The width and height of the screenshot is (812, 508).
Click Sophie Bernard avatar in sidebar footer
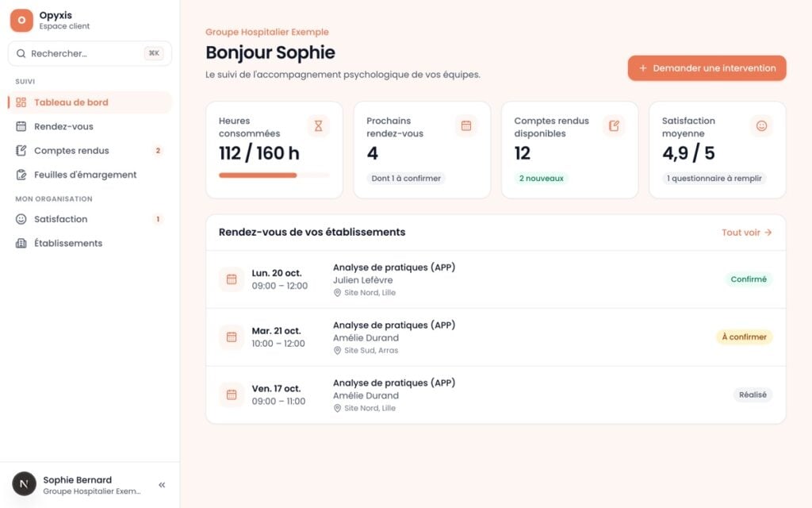point(24,484)
